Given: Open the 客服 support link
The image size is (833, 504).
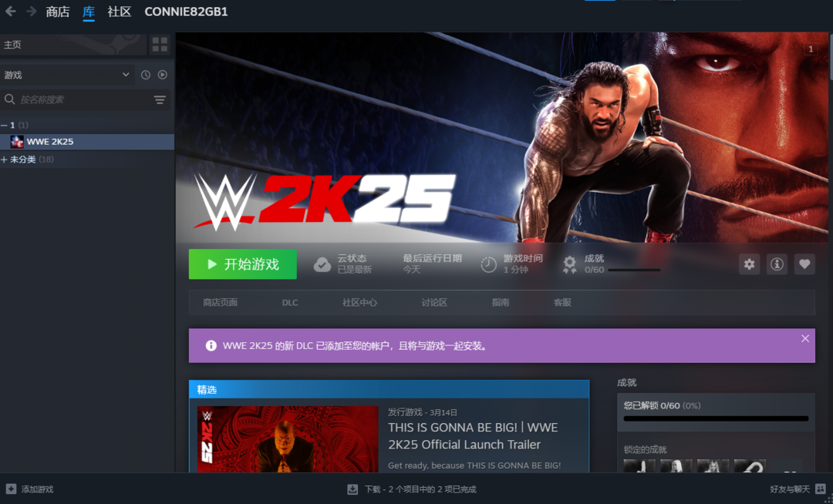Looking at the screenshot, I should coord(562,302).
